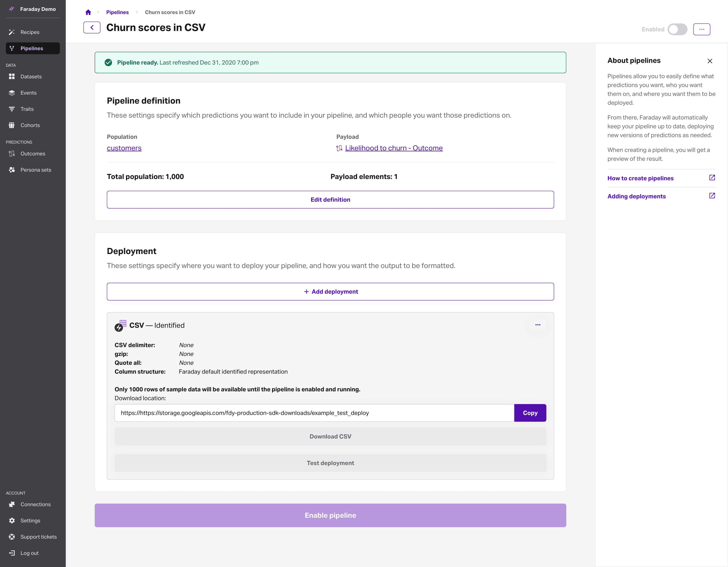Viewport: 728px width, 567px height.
Task: Click the Events layers icon
Action: click(x=12, y=93)
